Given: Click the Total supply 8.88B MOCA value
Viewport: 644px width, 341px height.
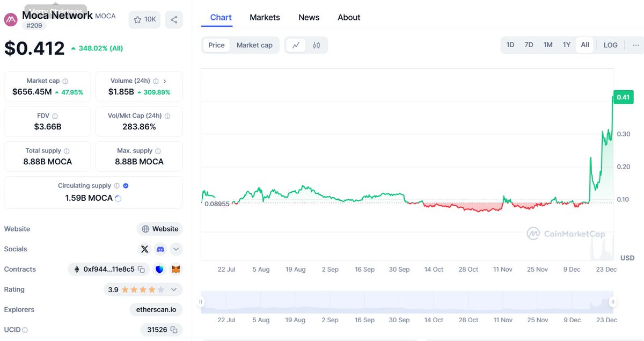Looking at the screenshot, I should pos(48,162).
